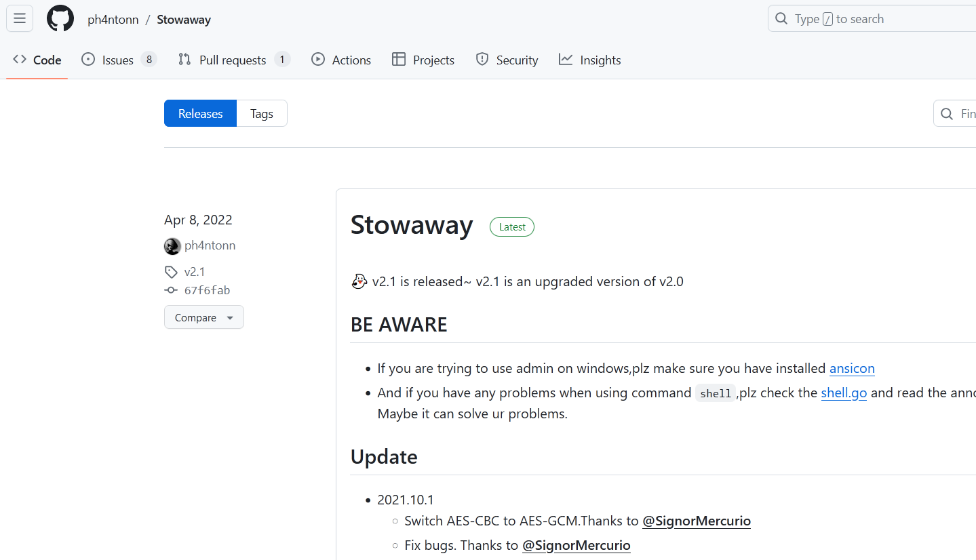The image size is (976, 560).
Task: Expand the Compare dropdown
Action: (204, 317)
